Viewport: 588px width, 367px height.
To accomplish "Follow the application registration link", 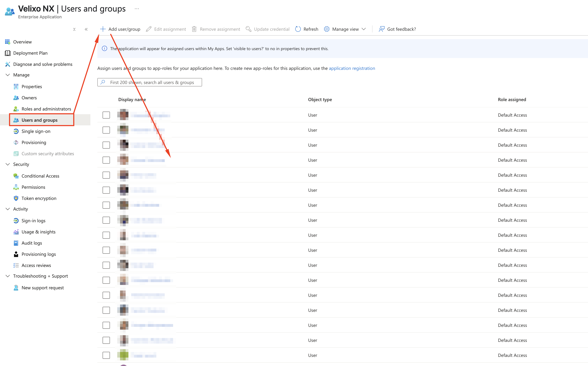I will pos(352,68).
